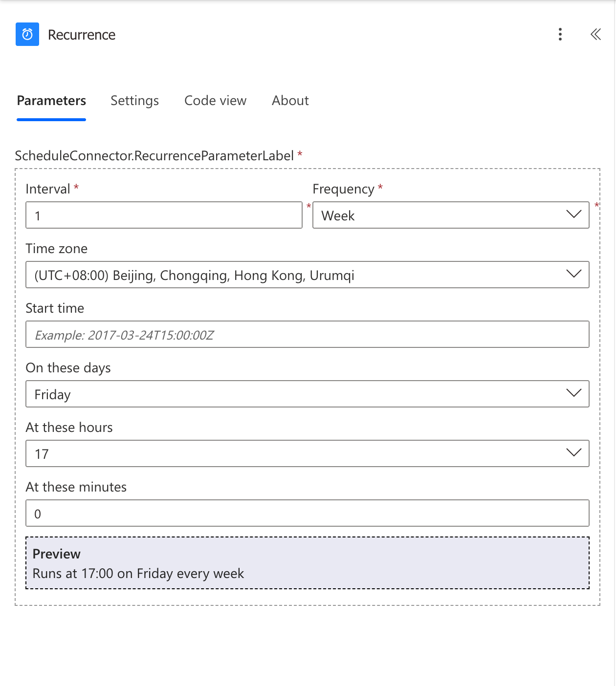Viewport: 616px width, 686px height.
Task: Switch to the Code view tab
Action: [216, 101]
